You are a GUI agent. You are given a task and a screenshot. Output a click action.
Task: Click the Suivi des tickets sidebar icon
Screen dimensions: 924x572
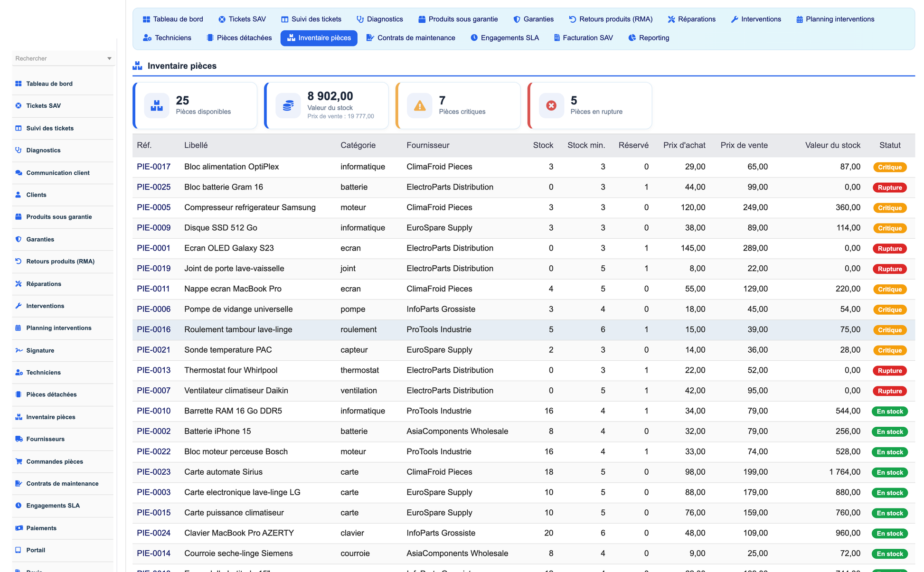pyautogui.click(x=19, y=128)
